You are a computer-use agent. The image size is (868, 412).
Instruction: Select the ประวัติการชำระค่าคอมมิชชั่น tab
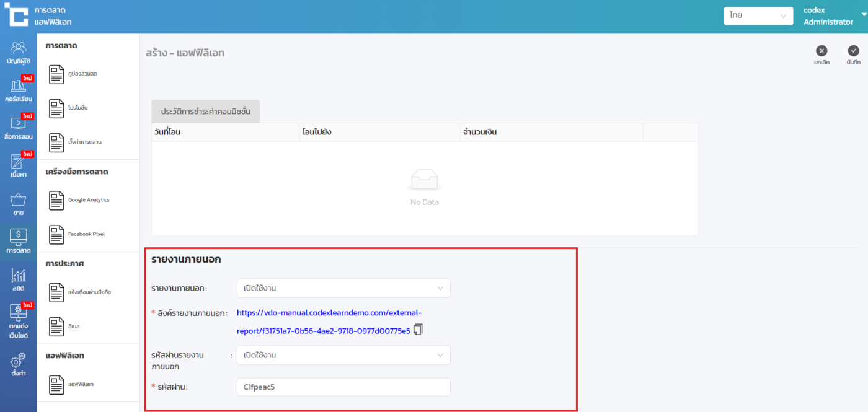pyautogui.click(x=205, y=112)
